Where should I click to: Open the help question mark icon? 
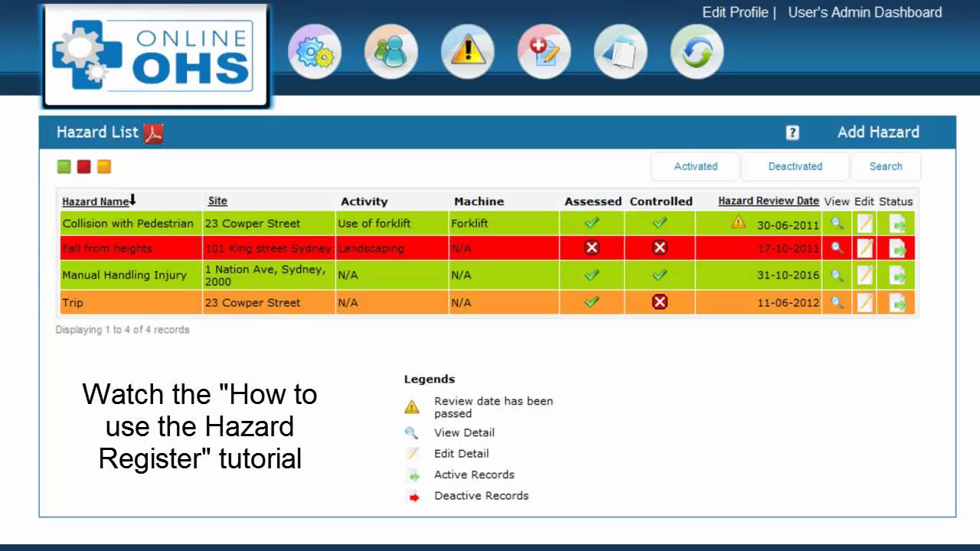pyautogui.click(x=792, y=132)
